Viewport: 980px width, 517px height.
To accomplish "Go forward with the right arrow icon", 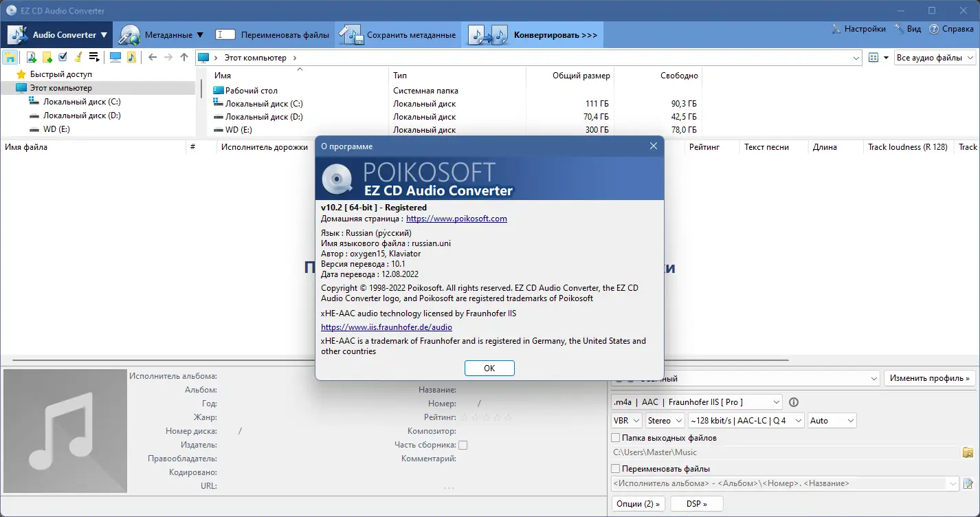I will (168, 57).
